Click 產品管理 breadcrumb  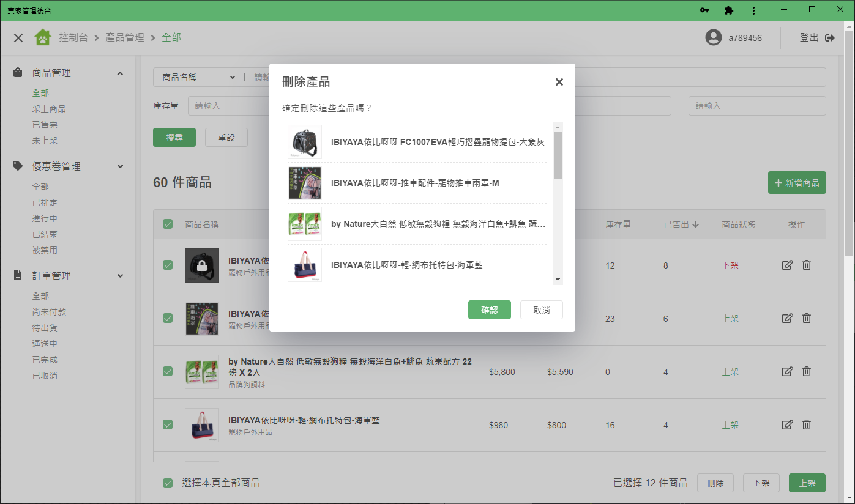(125, 38)
